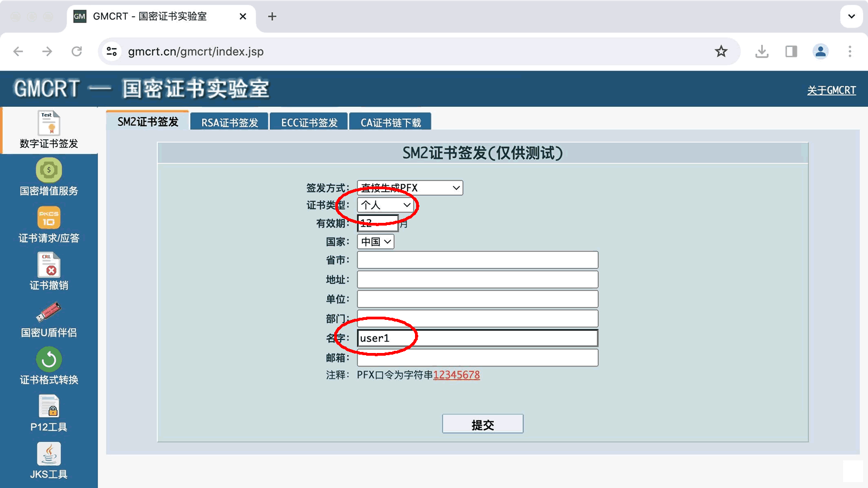Image resolution: width=868 pixels, height=488 pixels.
Task: Open 证书请求/应答 PKCS10 icon
Action: 49,218
